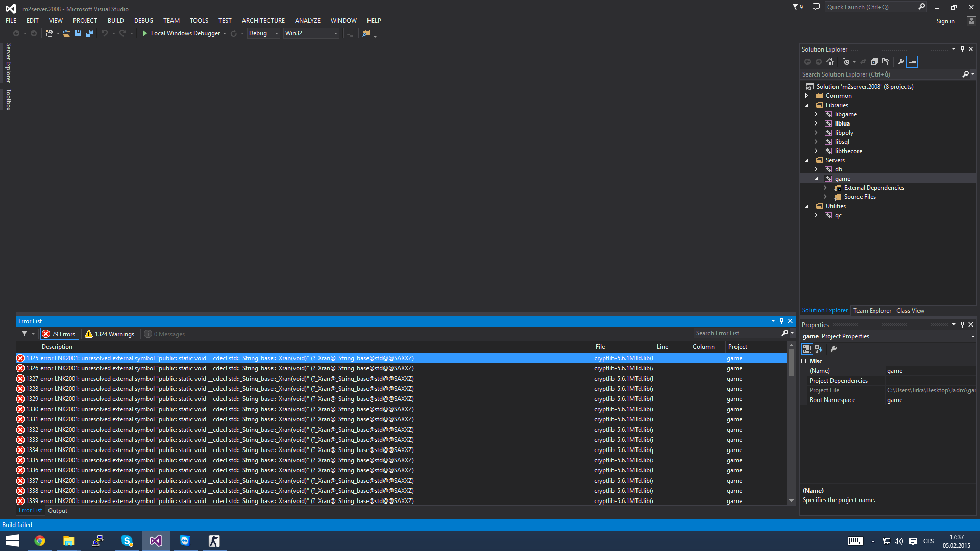Open Google Chrome from the taskbar
The height and width of the screenshot is (551, 980).
tap(39, 541)
